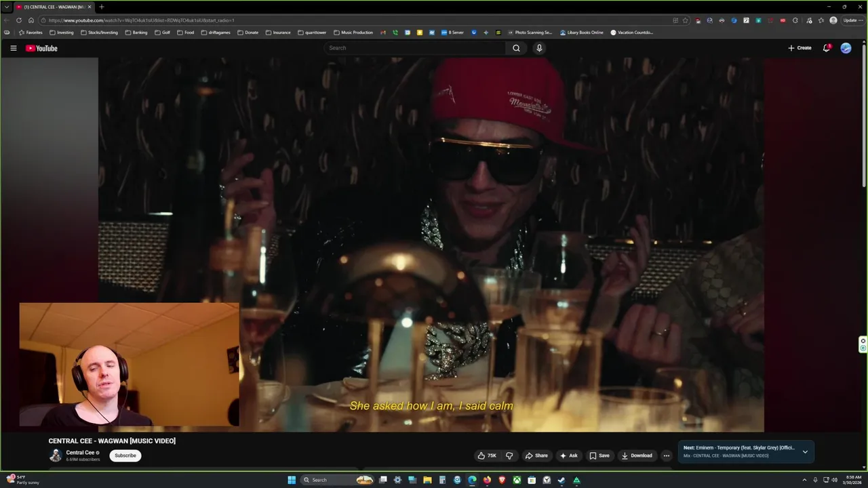The width and height of the screenshot is (868, 488).
Task: Click the webcam overlay thumbnail
Action: point(129,365)
